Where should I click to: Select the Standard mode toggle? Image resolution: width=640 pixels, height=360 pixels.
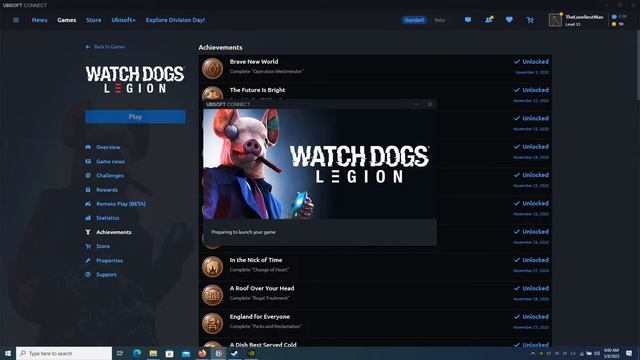click(x=414, y=20)
